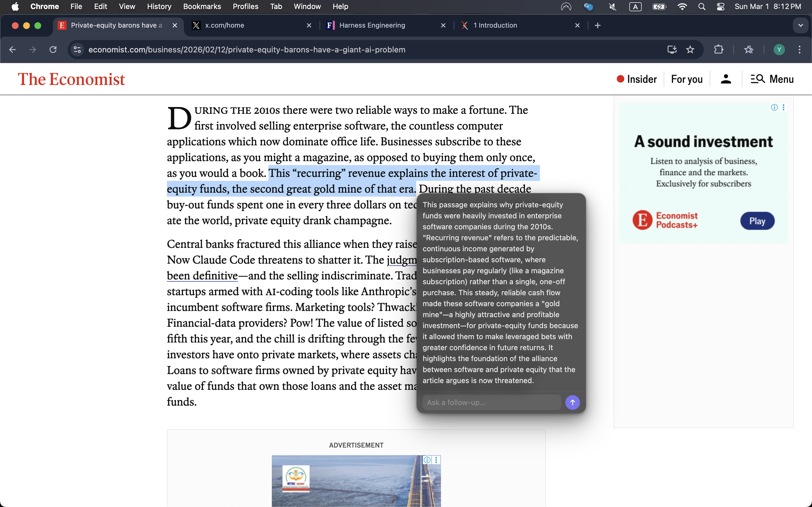Open The Economist account profile icon
812x507 pixels.
pyautogui.click(x=725, y=79)
